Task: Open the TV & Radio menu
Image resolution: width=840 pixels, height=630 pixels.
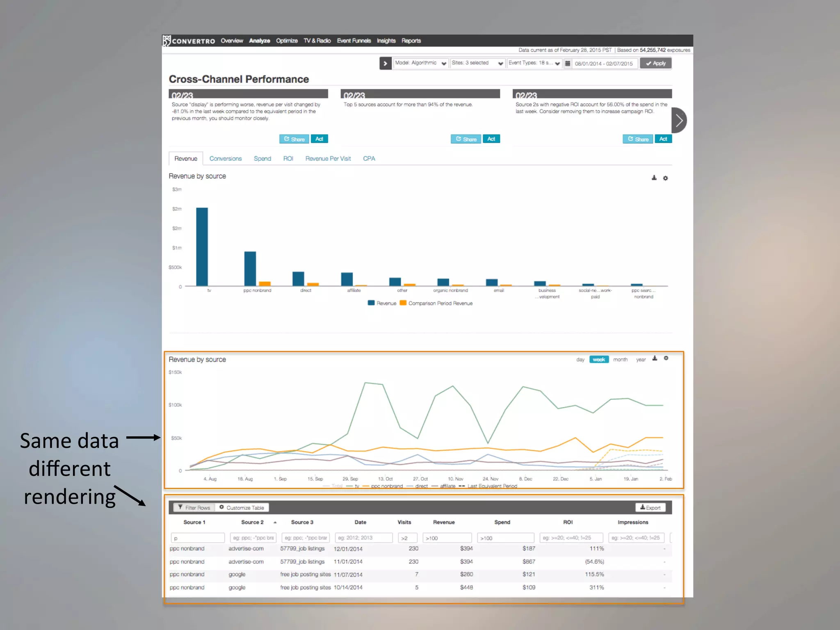Action: click(x=317, y=41)
